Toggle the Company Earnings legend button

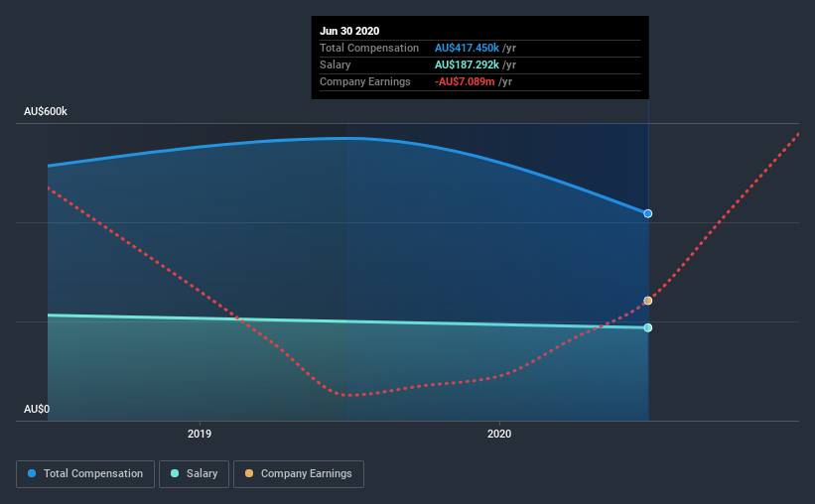[299, 474]
